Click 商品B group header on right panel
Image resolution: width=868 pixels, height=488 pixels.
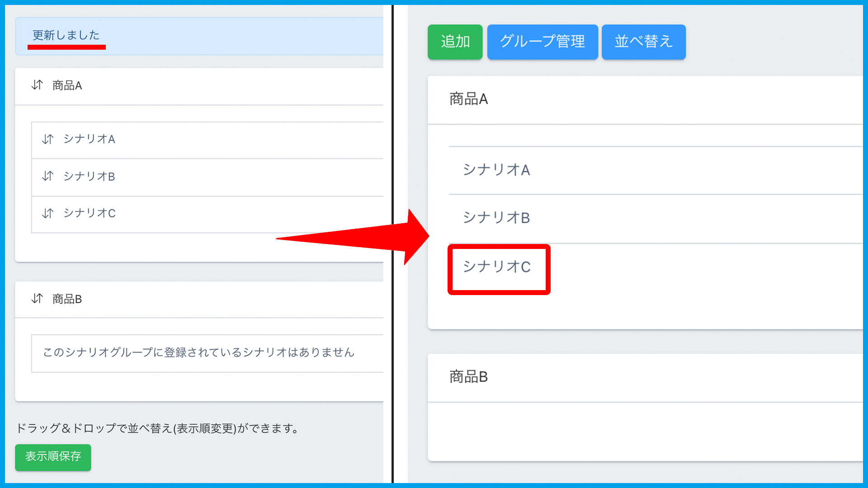click(x=468, y=377)
